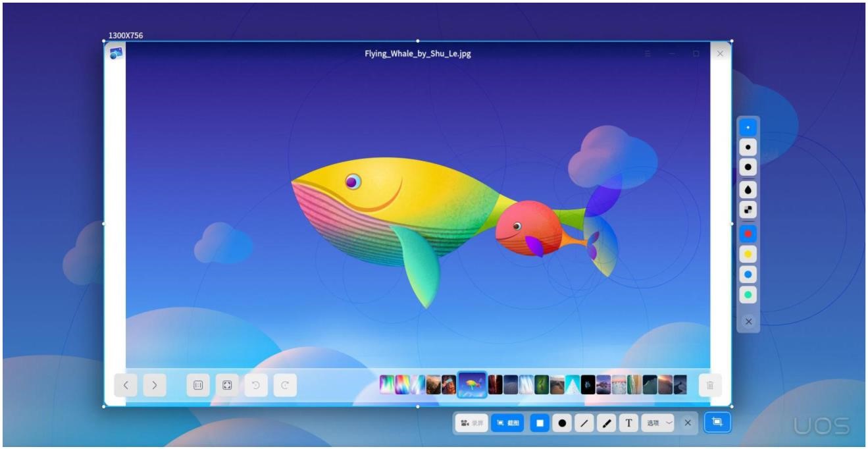The height and width of the screenshot is (449, 868).
Task: Choose the medium line width dot
Action: 748,147
